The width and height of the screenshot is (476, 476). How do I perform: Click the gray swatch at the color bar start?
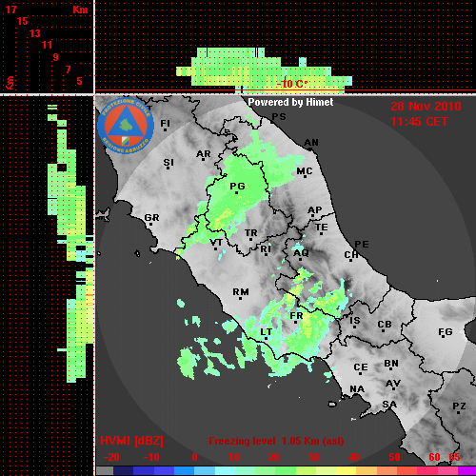coord(105,471)
